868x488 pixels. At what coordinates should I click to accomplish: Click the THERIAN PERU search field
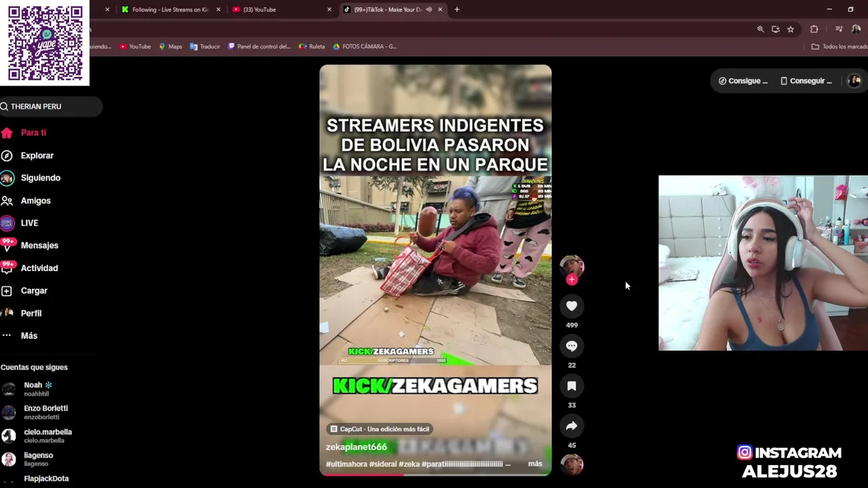click(x=51, y=106)
